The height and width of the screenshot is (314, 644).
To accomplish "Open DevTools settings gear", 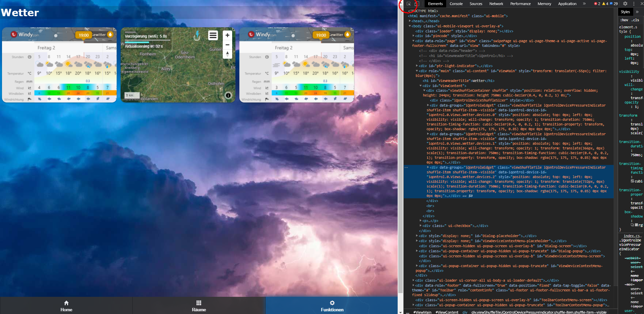I will (x=625, y=4).
